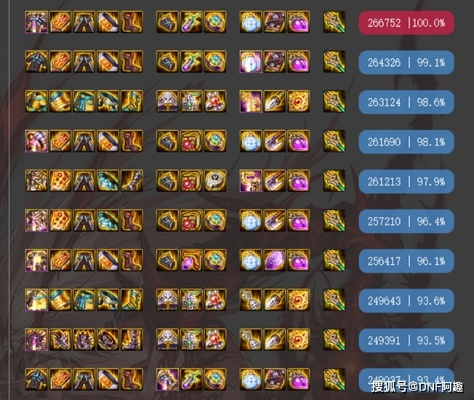Click the purple gem icon in the 100.0% row
The width and height of the screenshot is (474, 400).
pos(299,22)
